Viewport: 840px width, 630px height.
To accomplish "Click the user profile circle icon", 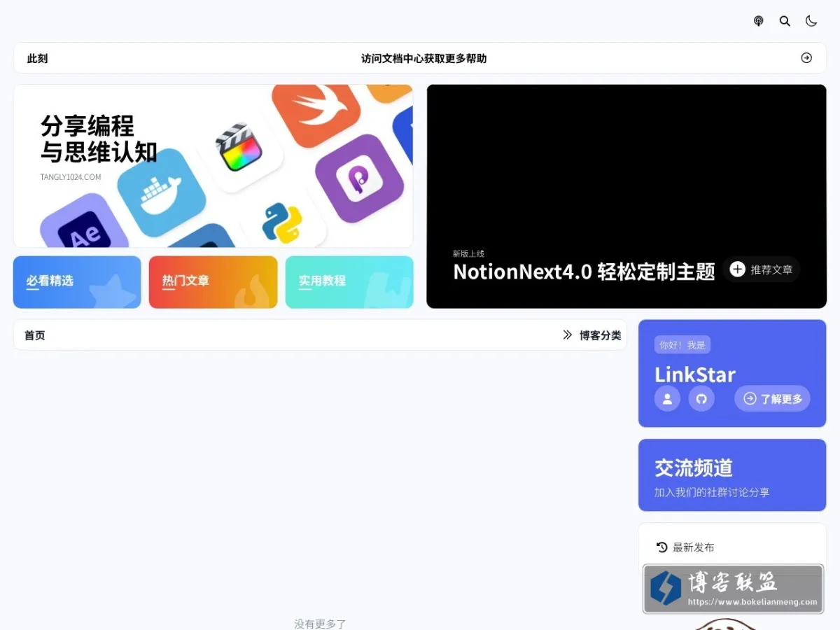I will (667, 398).
